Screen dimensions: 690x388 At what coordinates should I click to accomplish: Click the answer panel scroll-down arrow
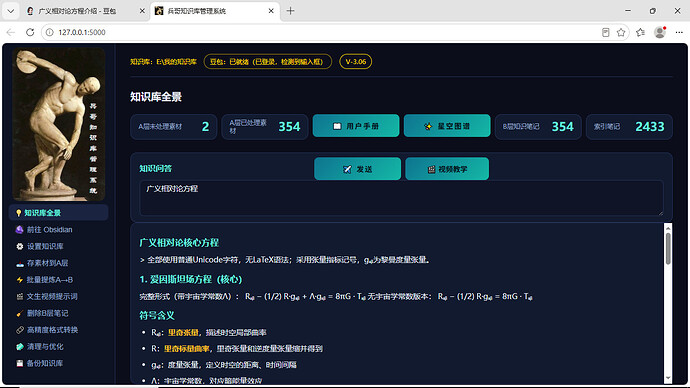pyautogui.click(x=668, y=378)
